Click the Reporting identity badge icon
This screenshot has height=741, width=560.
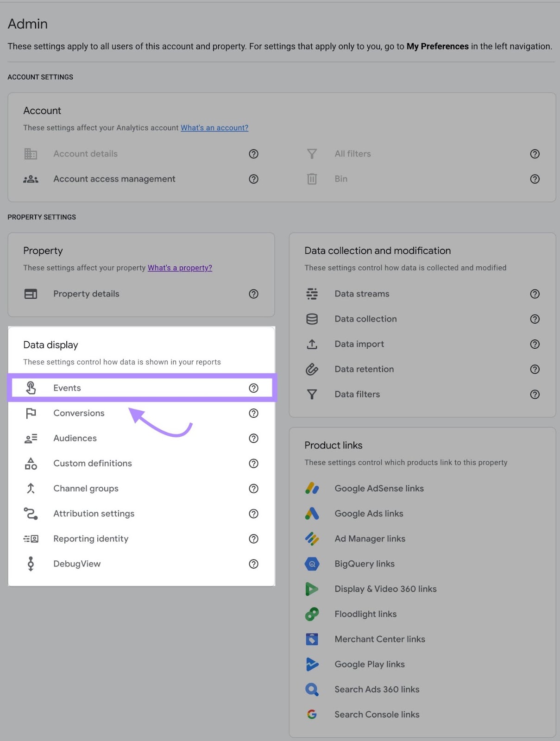tap(31, 539)
